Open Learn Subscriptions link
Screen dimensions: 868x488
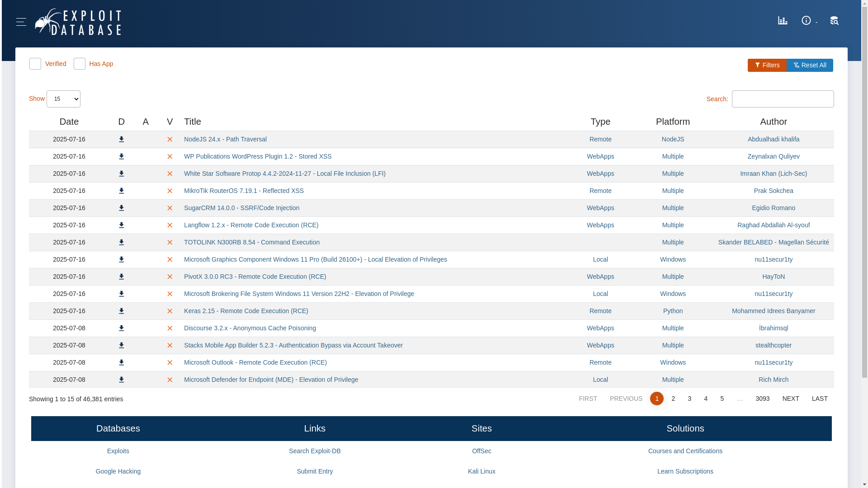click(x=685, y=471)
